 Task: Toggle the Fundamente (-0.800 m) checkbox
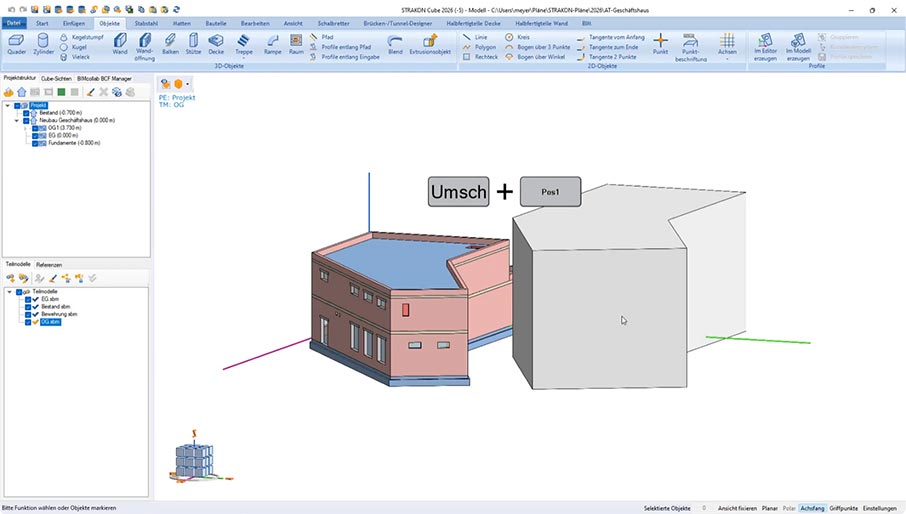click(x=35, y=143)
